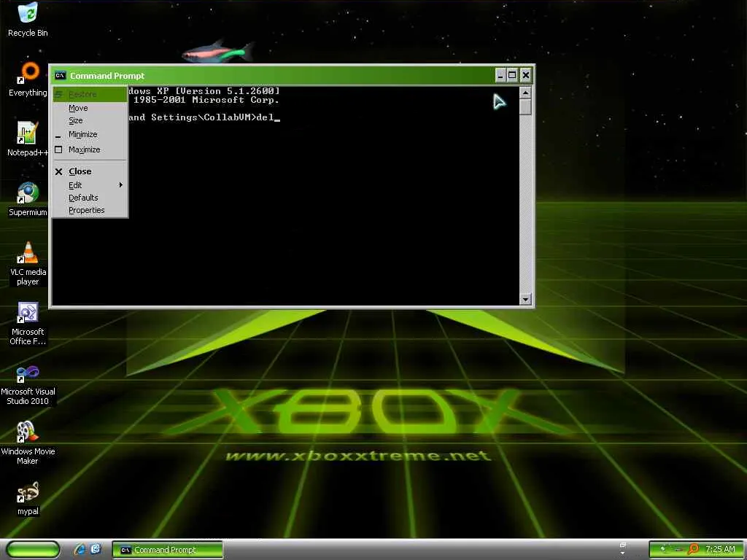Select the Command Prompt taskbar button

(167, 550)
